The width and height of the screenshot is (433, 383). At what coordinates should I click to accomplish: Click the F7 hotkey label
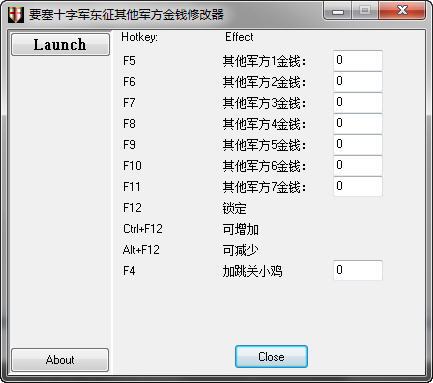[129, 103]
